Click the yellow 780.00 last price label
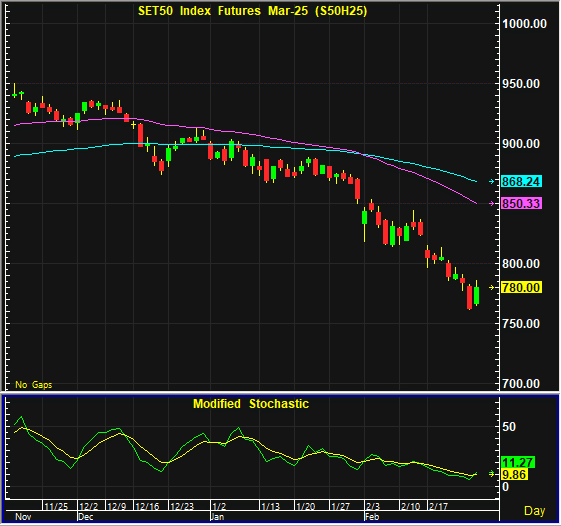The width and height of the screenshot is (561, 526). [x=521, y=288]
